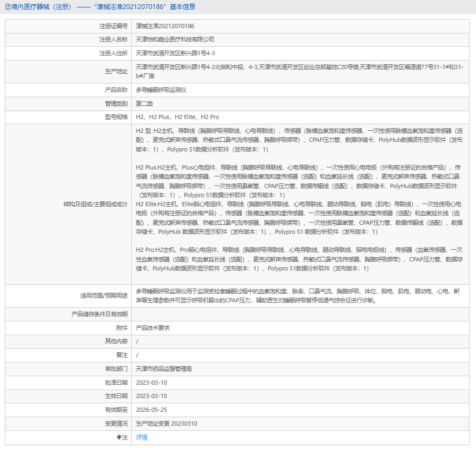Select models H2、H2 Plus、H2 Elite、H2 Pro
The image size is (476, 449).
pos(177,117)
